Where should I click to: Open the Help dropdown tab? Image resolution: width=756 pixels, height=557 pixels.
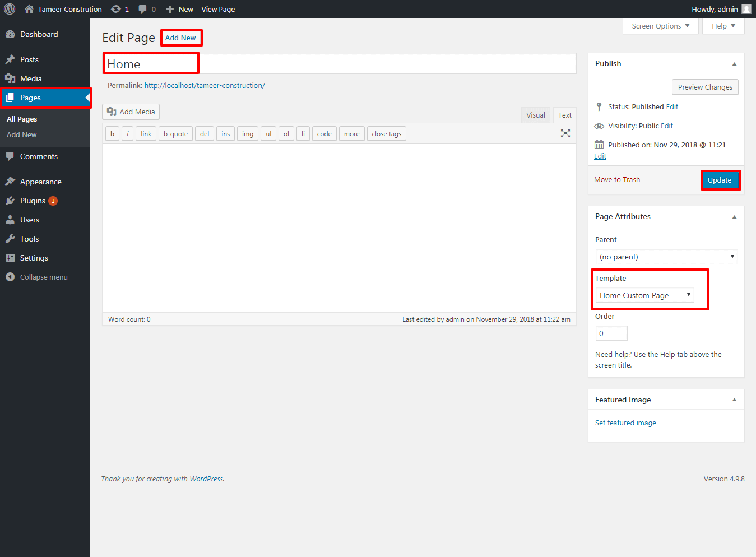pyautogui.click(x=723, y=26)
